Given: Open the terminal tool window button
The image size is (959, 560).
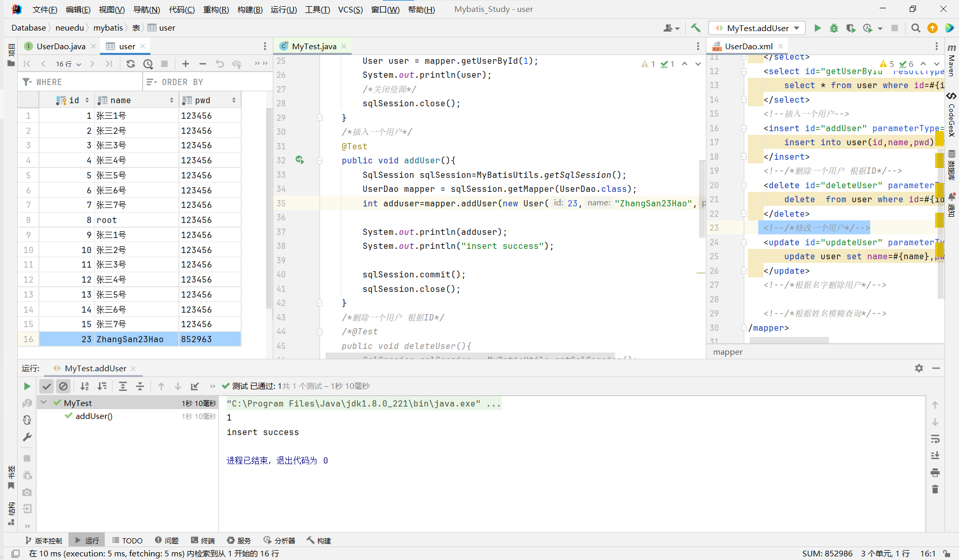Looking at the screenshot, I should pos(203,540).
